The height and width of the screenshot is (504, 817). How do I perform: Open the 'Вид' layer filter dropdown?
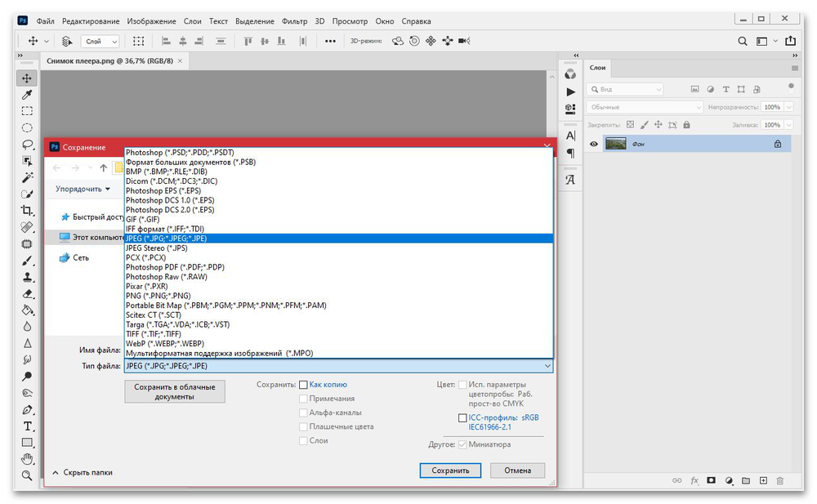coord(625,89)
